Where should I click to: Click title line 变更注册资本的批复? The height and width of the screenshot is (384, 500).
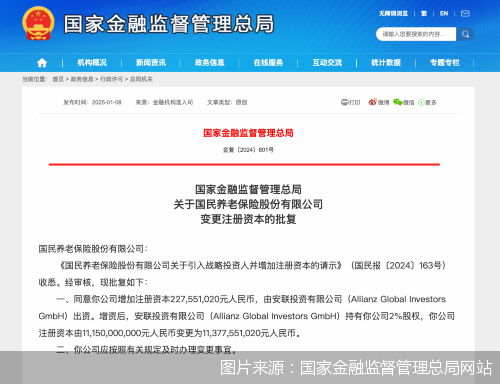(248, 219)
